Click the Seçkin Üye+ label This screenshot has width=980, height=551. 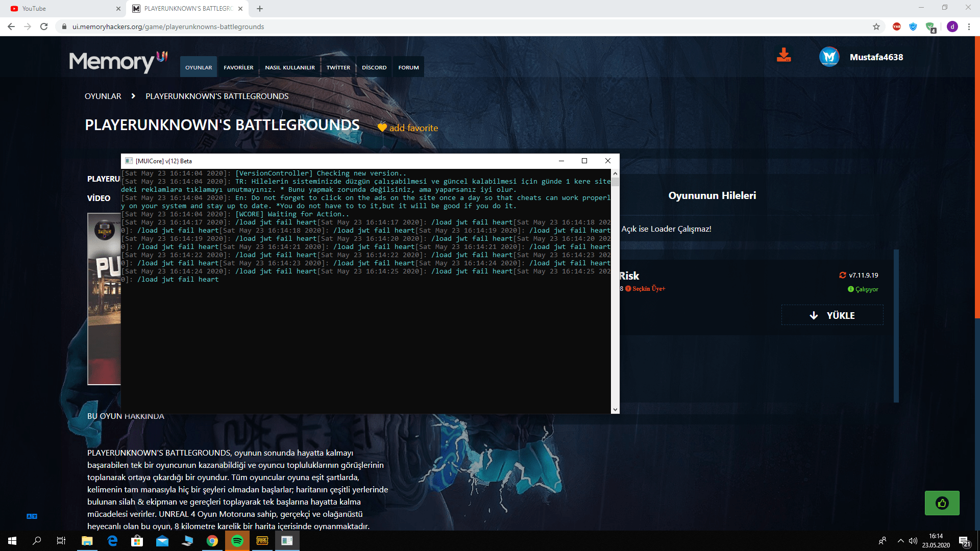646,289
